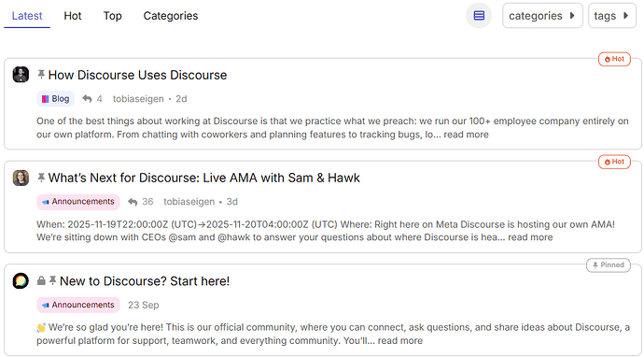Open the Blog category badge
Viewport: 644px width, 357px height.
coord(55,99)
